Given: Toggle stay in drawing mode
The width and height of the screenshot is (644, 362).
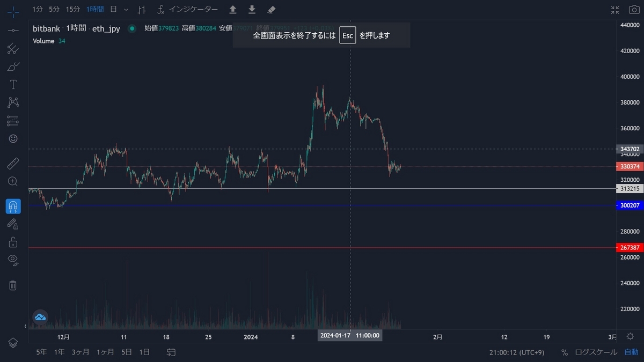Looking at the screenshot, I should click(x=13, y=224).
